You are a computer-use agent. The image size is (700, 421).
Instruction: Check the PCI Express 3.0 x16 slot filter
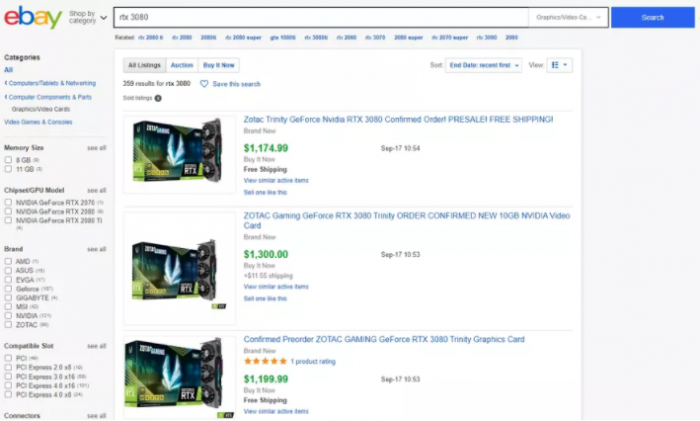pyautogui.click(x=8, y=376)
